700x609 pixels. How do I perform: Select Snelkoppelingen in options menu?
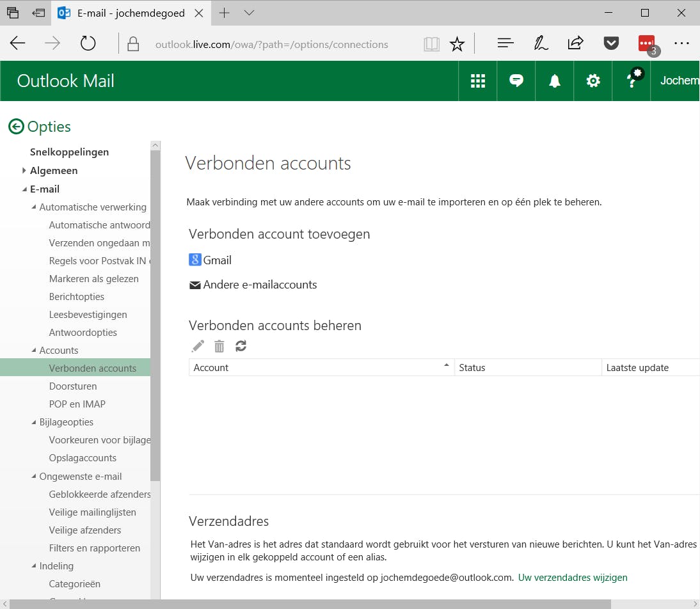[x=69, y=152]
